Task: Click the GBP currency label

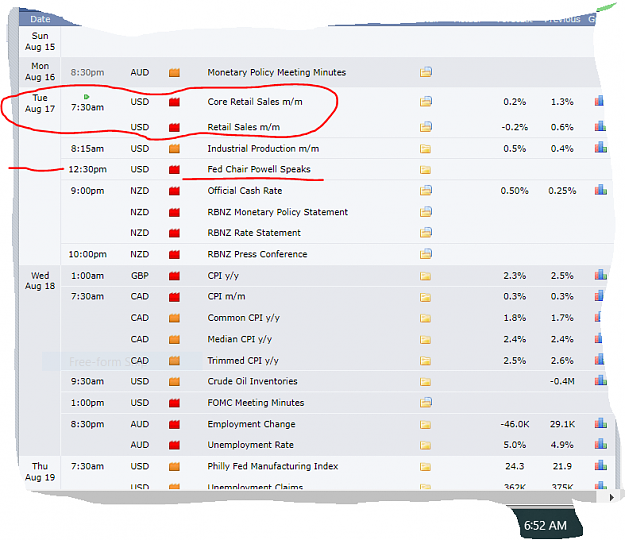Action: click(140, 276)
